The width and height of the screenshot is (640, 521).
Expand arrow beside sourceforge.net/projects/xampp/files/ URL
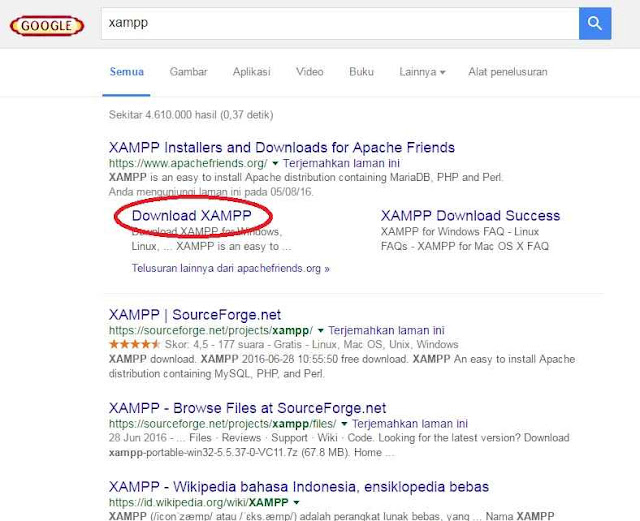pyautogui.click(x=344, y=424)
